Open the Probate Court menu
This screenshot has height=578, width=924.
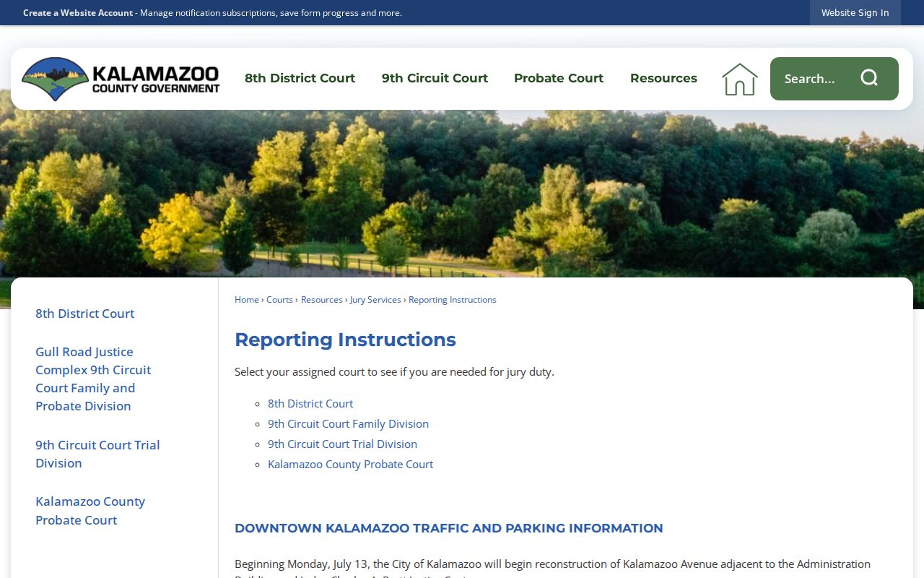pyautogui.click(x=559, y=78)
